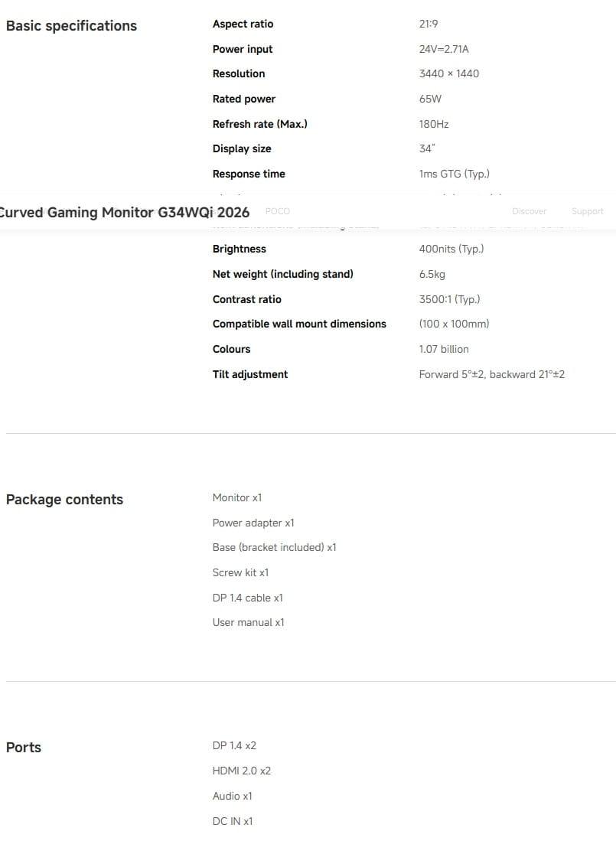This screenshot has width=616, height=854.
Task: Click the HDMI 2.0 x2 port entry
Action: point(241,771)
